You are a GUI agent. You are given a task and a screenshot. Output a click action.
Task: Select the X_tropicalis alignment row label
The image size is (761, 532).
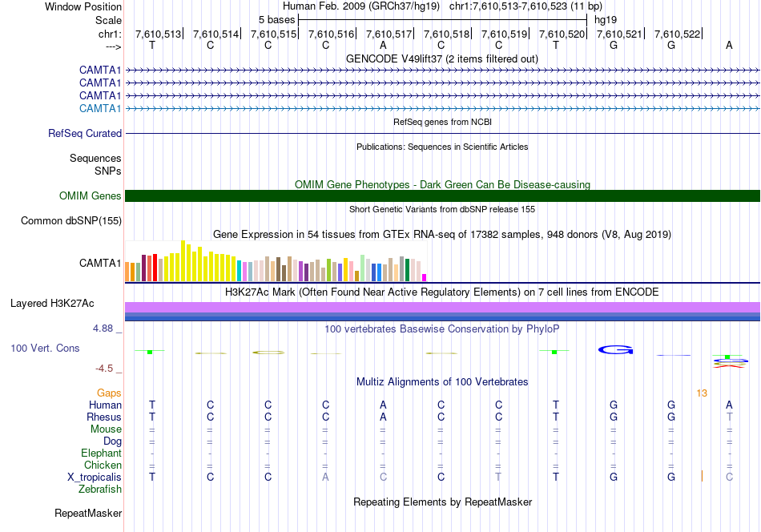[95, 478]
